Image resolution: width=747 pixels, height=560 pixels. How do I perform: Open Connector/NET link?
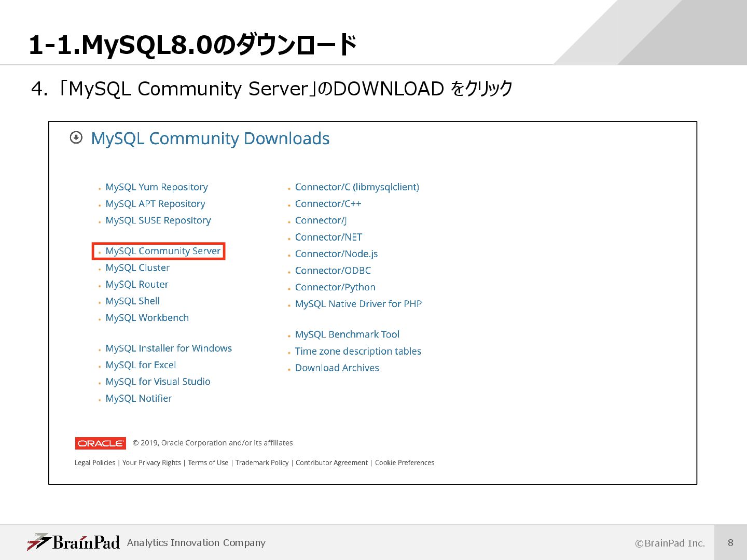click(328, 237)
